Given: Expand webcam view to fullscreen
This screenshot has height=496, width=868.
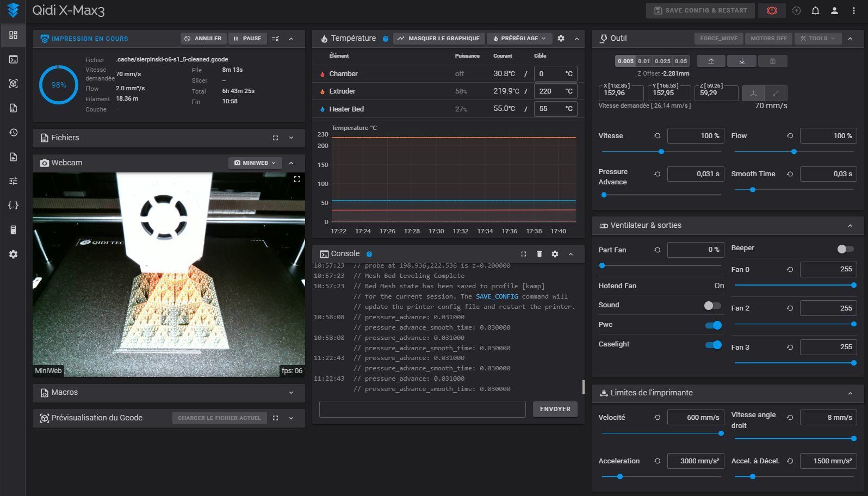Looking at the screenshot, I should tap(297, 179).
